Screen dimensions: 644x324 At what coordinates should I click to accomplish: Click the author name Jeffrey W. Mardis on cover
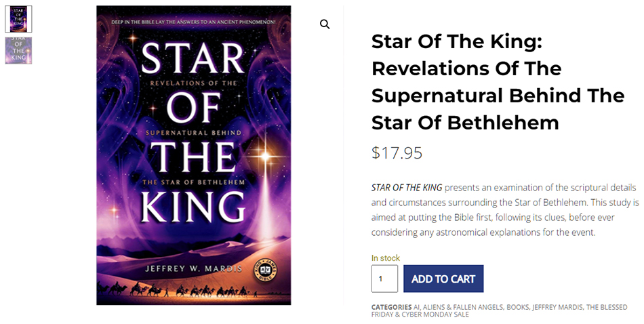[x=193, y=269]
